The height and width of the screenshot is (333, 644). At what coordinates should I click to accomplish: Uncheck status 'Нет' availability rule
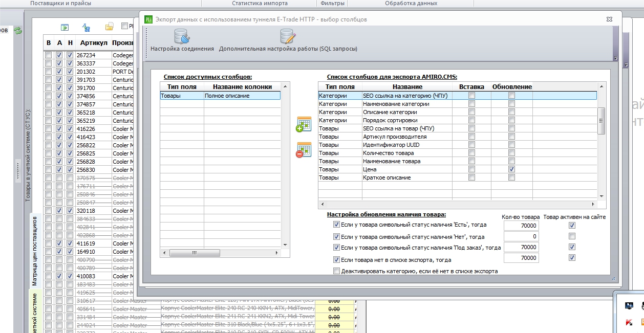coord(336,237)
